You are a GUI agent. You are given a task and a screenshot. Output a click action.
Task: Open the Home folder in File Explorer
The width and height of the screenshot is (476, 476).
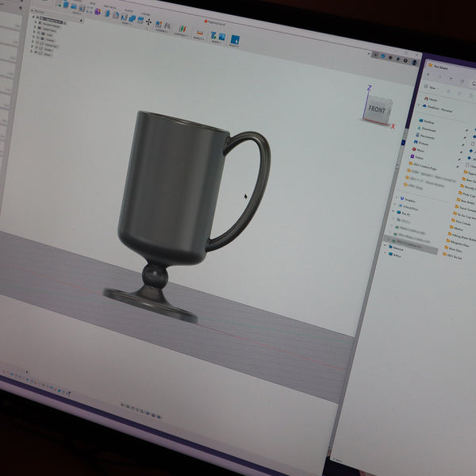click(x=431, y=98)
